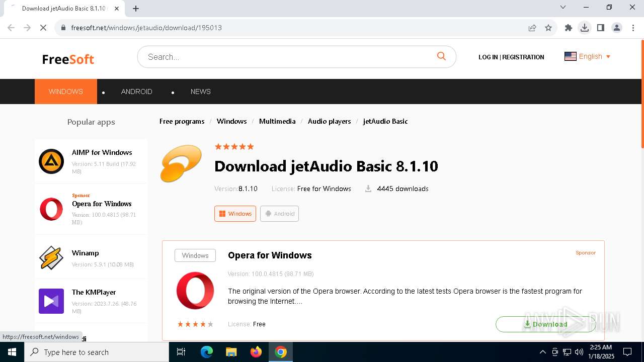Click the Audio players breadcrumb

click(x=329, y=121)
